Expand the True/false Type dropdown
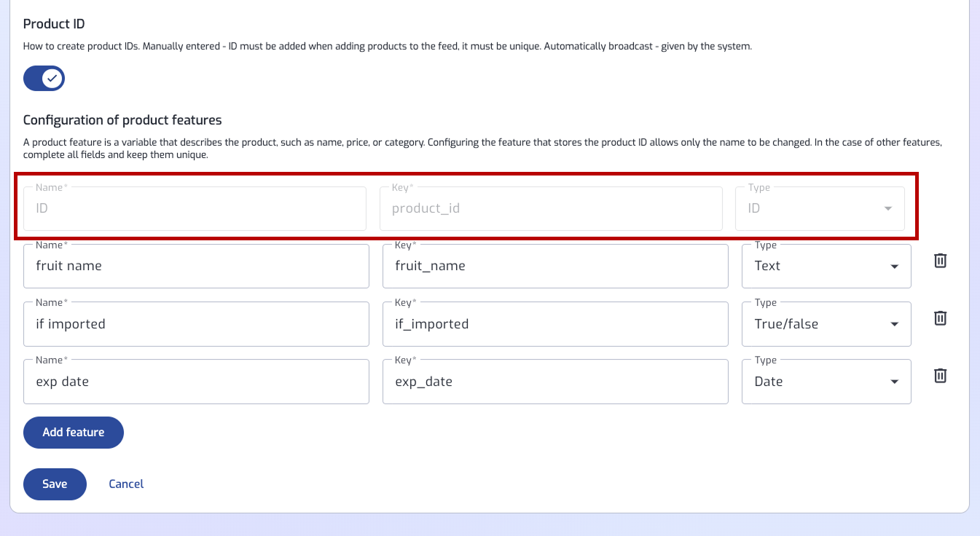The image size is (980, 536). (x=826, y=323)
